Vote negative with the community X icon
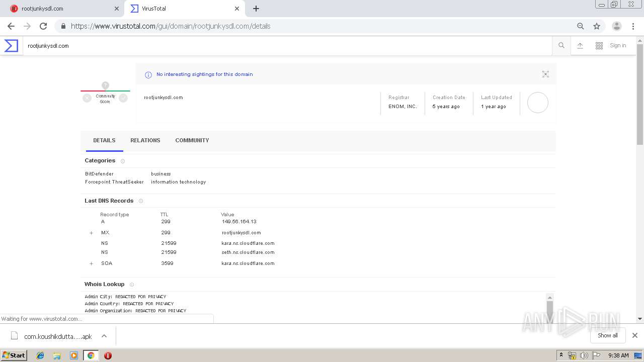This screenshot has height=362, width=644. point(87,98)
